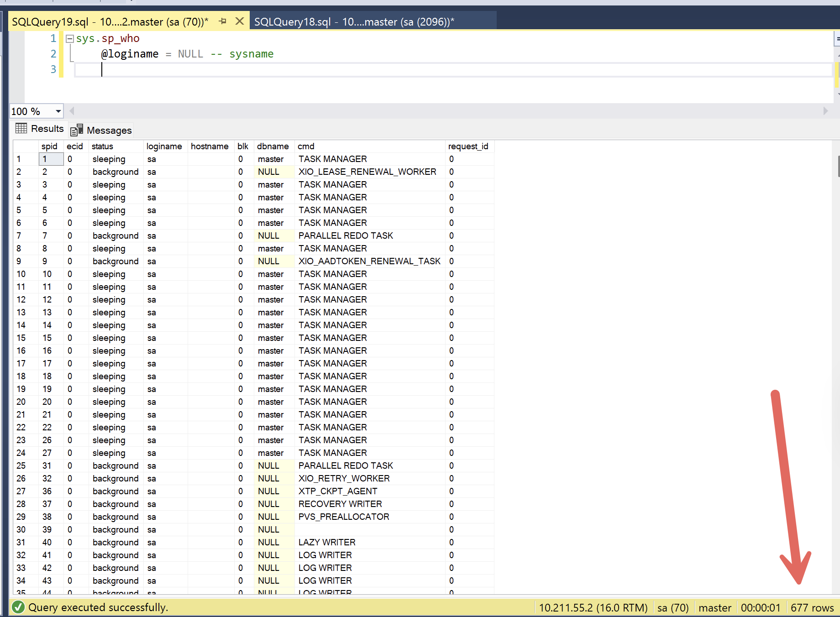Click the green query success checkmark icon
Image resolution: width=840 pixels, height=617 pixels.
tap(18, 607)
